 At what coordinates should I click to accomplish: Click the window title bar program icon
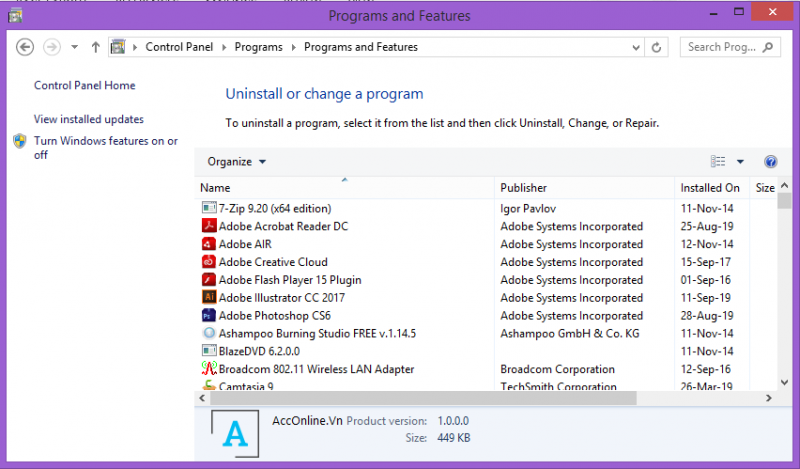15,16
